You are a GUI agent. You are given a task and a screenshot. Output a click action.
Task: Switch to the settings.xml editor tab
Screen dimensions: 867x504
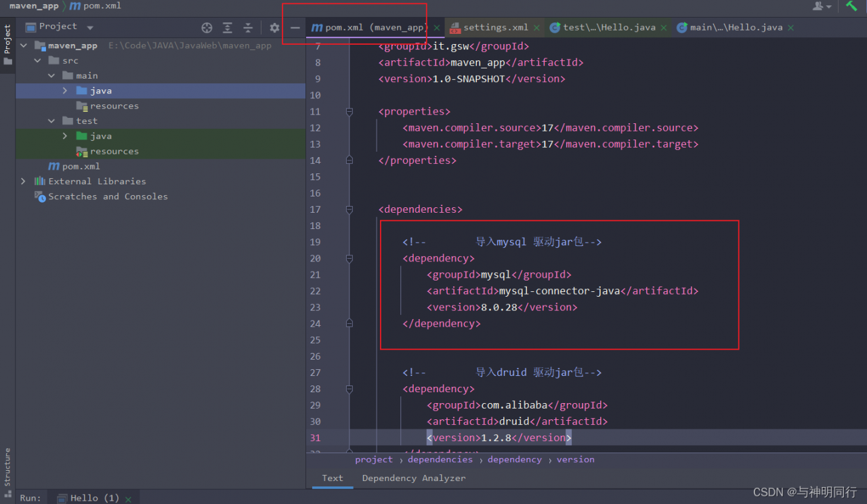tap(495, 28)
